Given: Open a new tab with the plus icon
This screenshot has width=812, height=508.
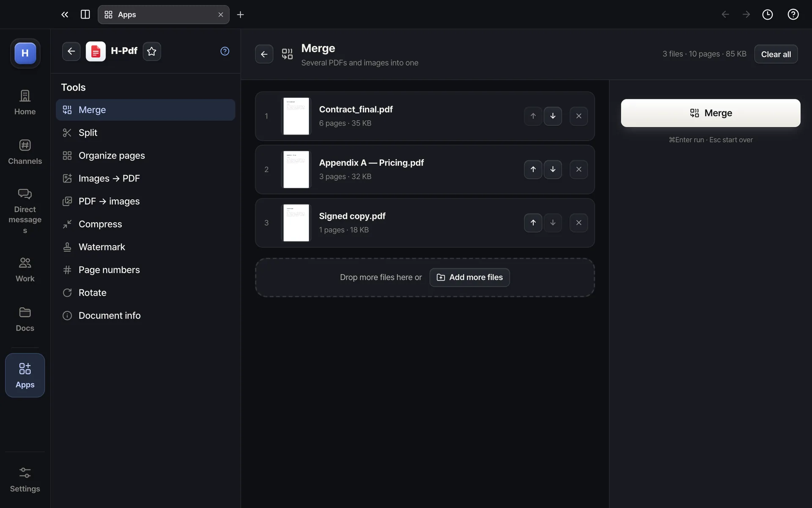Looking at the screenshot, I should pyautogui.click(x=240, y=15).
